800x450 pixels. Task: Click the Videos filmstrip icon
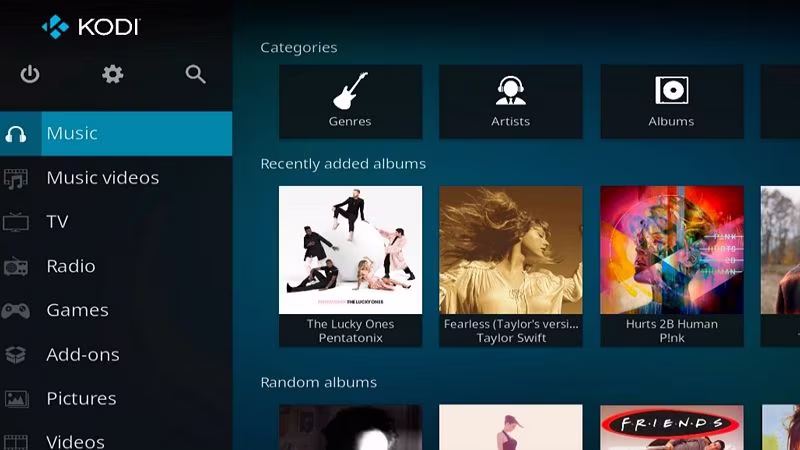tap(16, 442)
